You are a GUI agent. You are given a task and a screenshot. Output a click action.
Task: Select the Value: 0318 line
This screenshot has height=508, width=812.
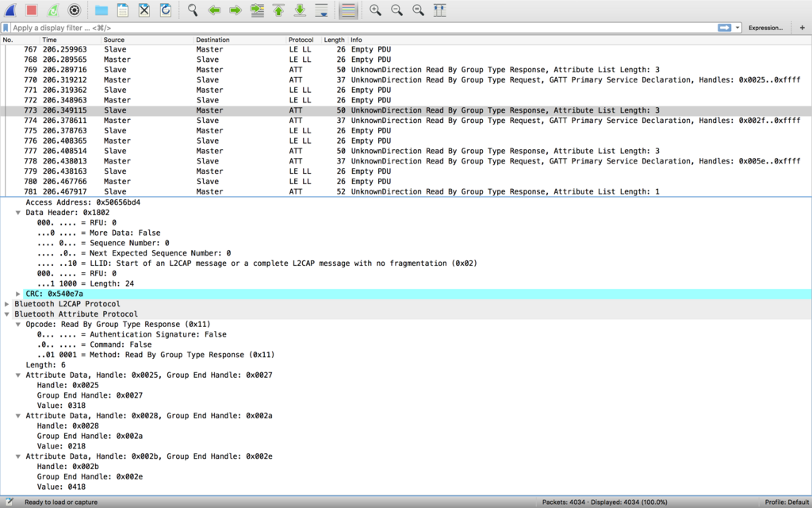61,406
